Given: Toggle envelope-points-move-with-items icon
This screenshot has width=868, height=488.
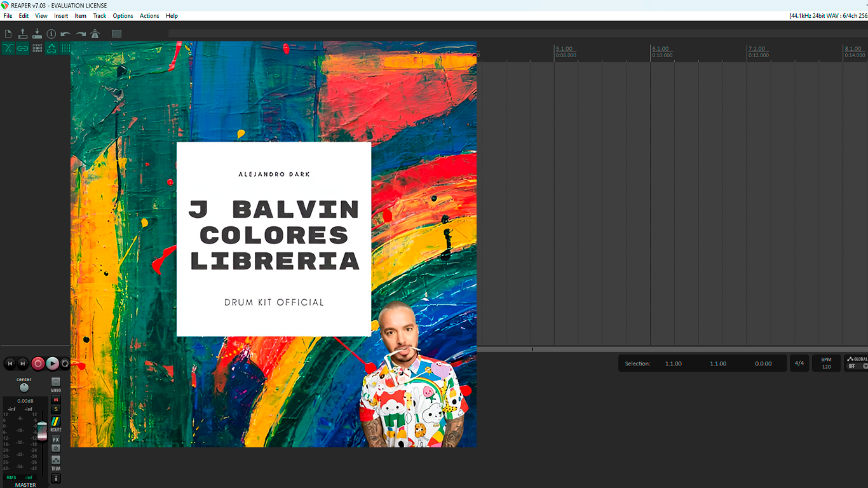Looking at the screenshot, I should [x=51, y=48].
